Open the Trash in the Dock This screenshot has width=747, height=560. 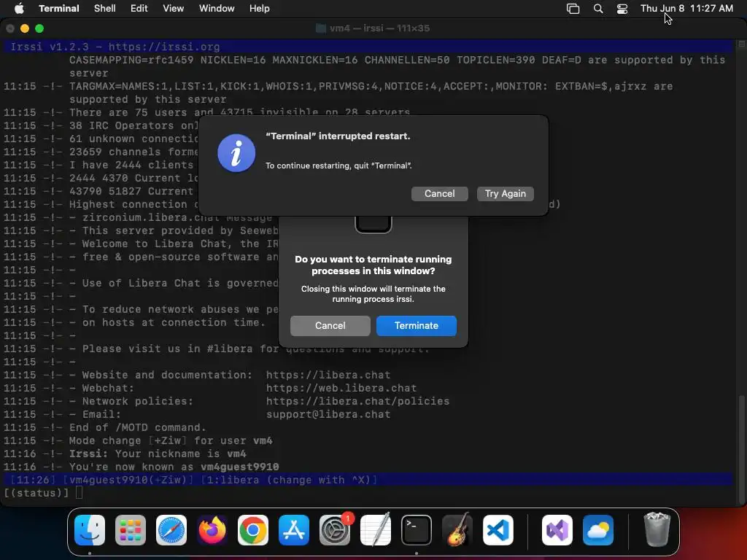coord(657,530)
